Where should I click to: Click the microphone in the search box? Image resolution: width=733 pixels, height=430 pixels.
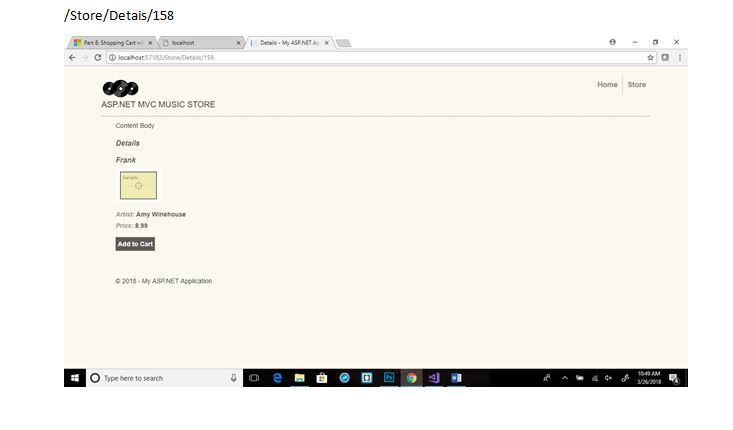(x=233, y=378)
